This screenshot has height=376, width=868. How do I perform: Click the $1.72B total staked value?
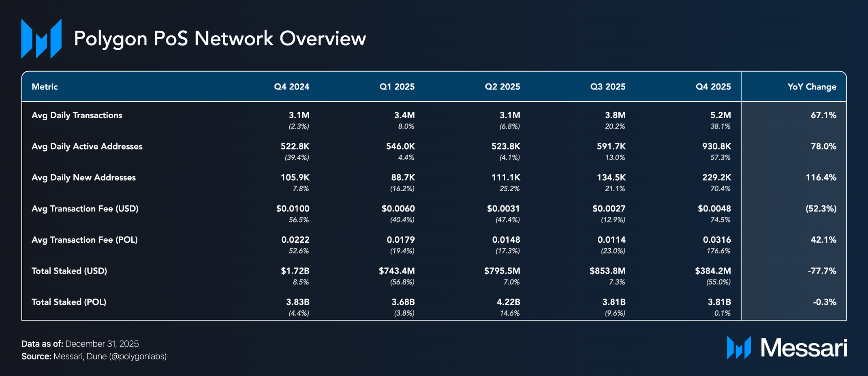[295, 271]
